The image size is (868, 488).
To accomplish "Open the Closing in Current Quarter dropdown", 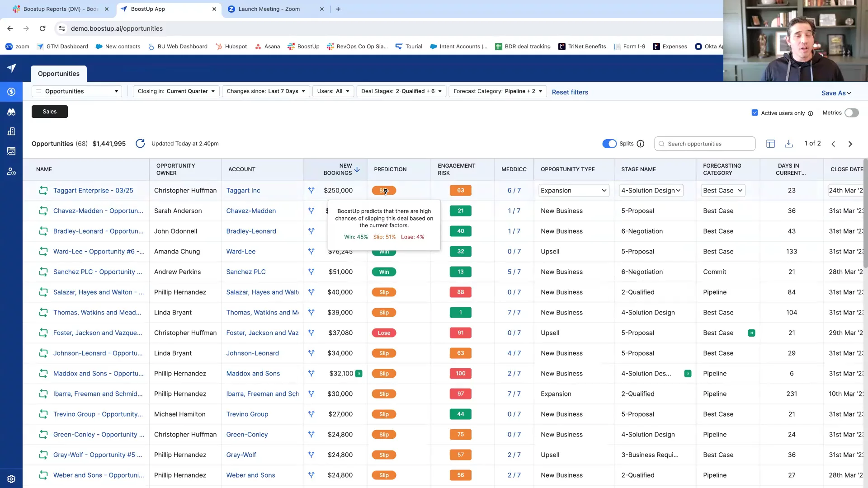I will [176, 91].
